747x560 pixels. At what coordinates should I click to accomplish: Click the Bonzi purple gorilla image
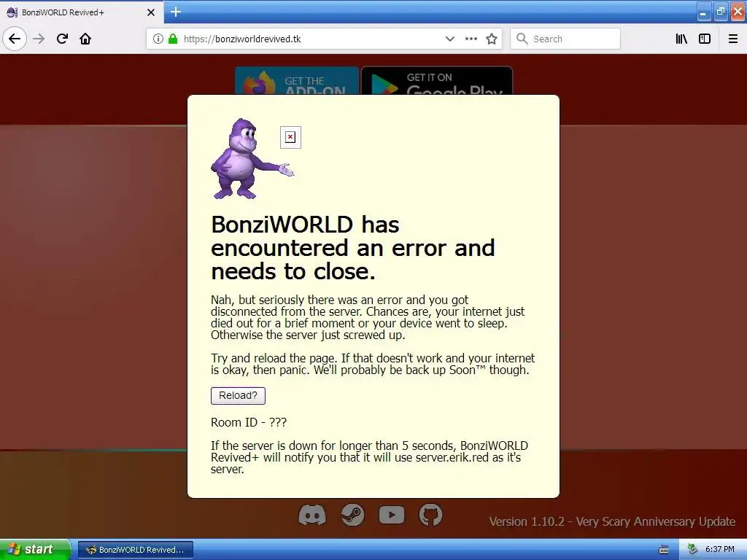coord(252,159)
